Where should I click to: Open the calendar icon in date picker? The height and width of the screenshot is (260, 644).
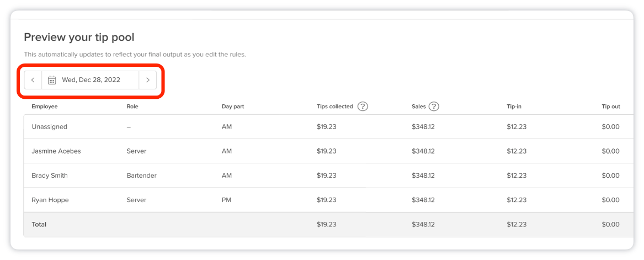coord(52,80)
